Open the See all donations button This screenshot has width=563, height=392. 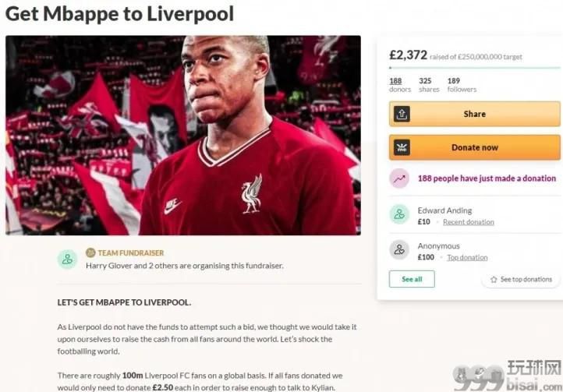[x=412, y=279]
